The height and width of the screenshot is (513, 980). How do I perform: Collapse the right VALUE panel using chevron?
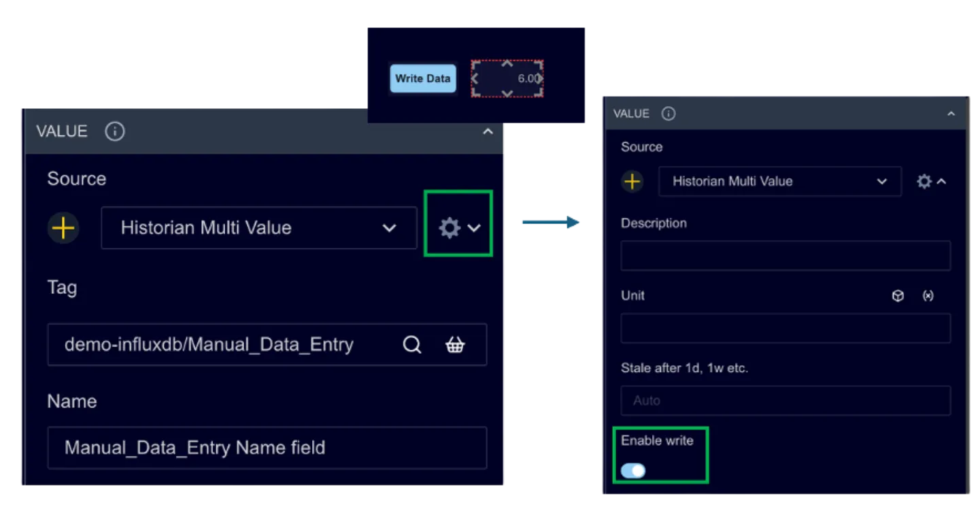point(951,114)
